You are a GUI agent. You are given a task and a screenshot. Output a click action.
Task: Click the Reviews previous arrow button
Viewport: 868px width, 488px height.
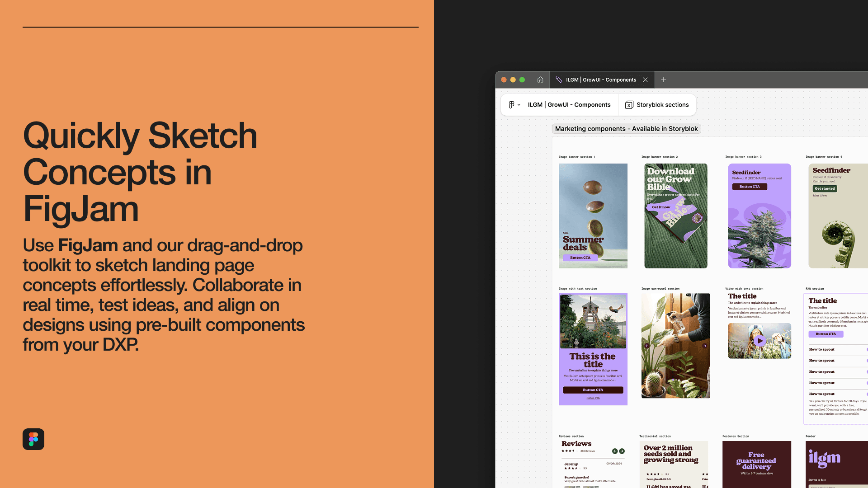615,451
